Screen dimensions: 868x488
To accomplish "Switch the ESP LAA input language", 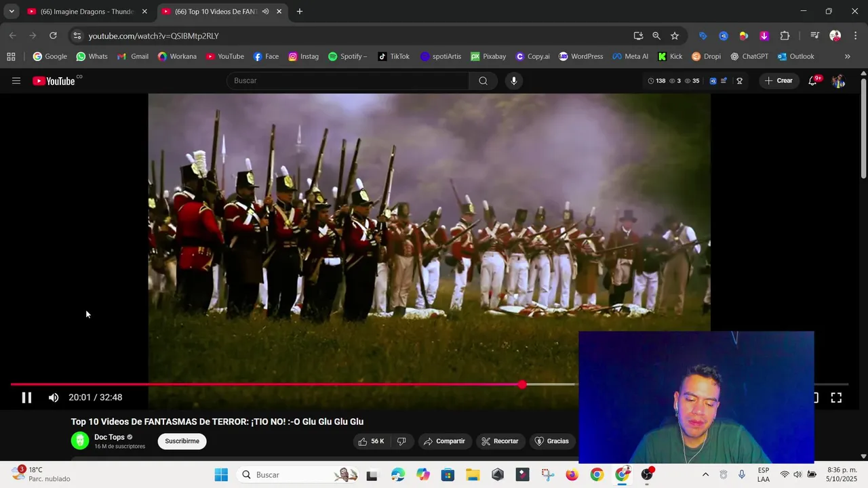I will pyautogui.click(x=764, y=474).
